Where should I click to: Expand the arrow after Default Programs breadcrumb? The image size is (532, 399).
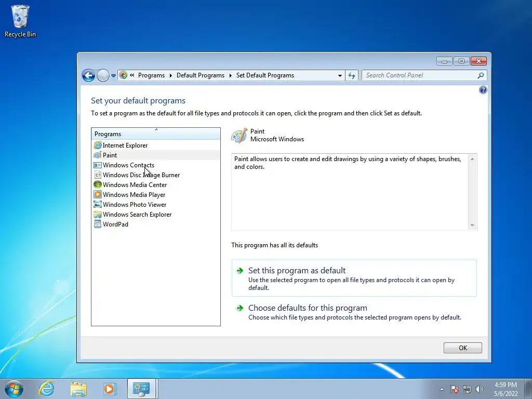click(x=230, y=75)
